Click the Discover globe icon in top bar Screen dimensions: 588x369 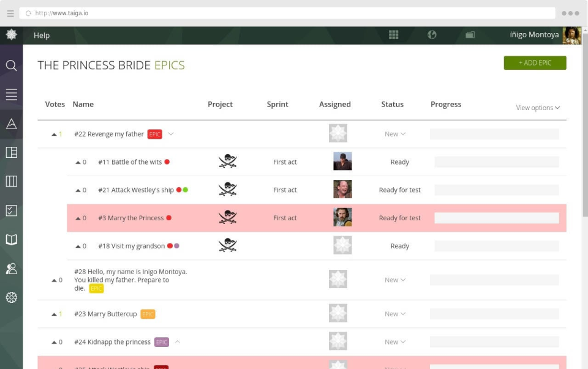[432, 35]
